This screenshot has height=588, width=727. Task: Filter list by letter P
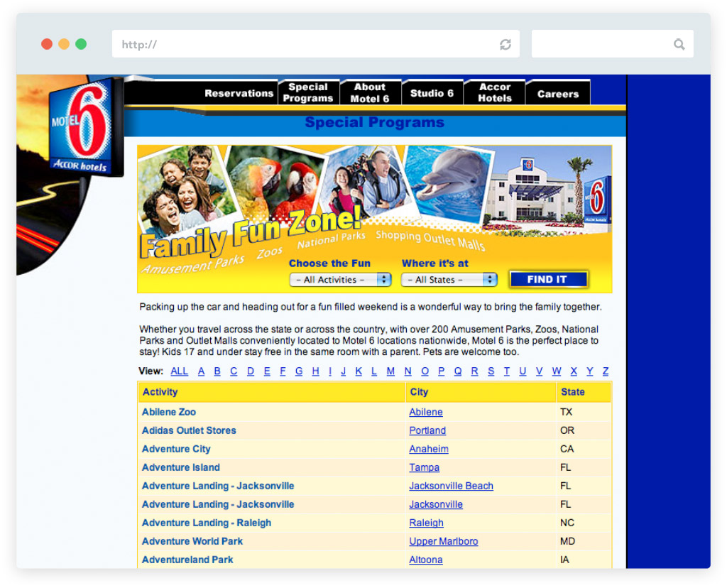click(x=441, y=371)
